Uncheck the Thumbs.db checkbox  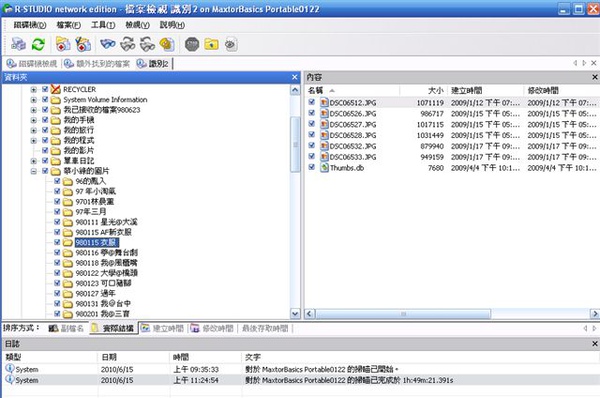[311, 167]
